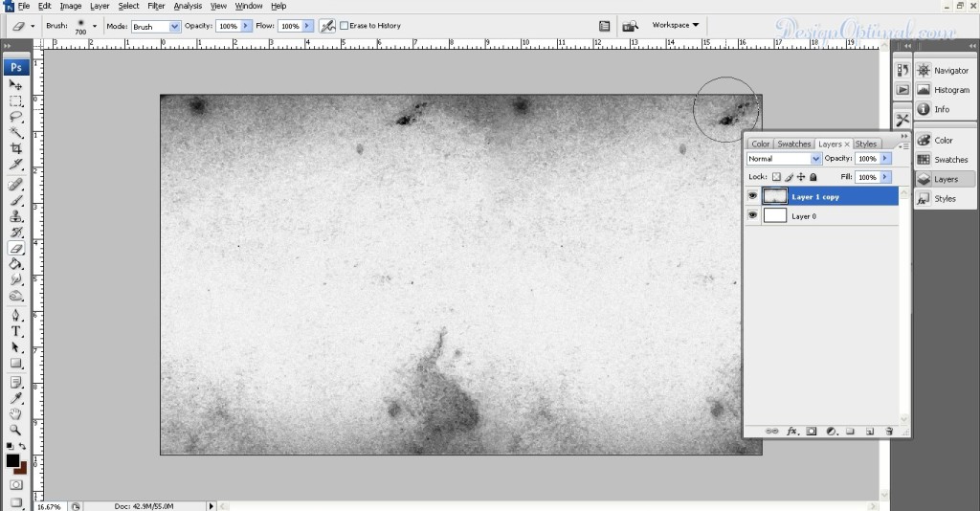This screenshot has width=980, height=511.
Task: Switch to the Styles tab
Action: click(865, 144)
